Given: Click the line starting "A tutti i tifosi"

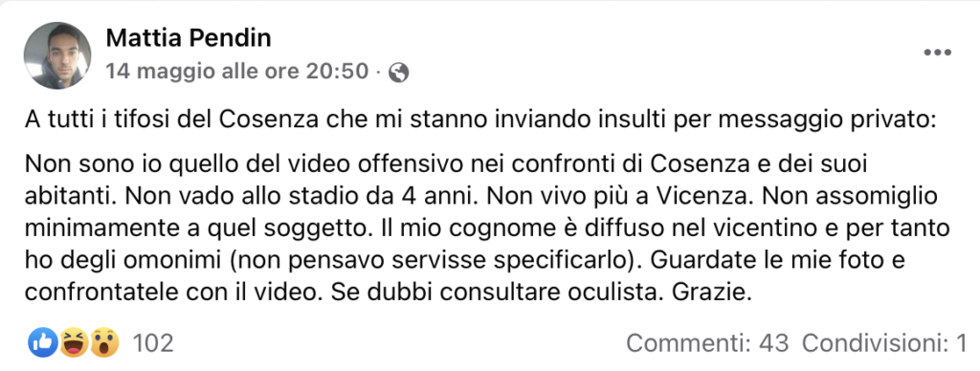Looking at the screenshot, I should click(480, 120).
